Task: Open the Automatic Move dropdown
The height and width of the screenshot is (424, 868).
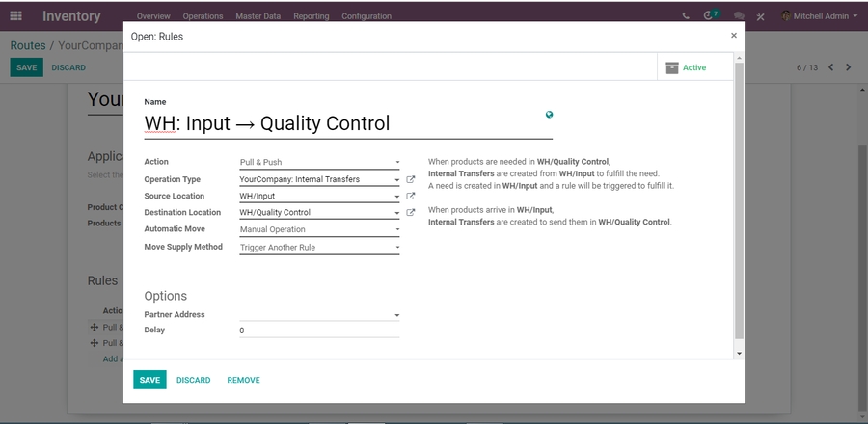Action: point(318,230)
